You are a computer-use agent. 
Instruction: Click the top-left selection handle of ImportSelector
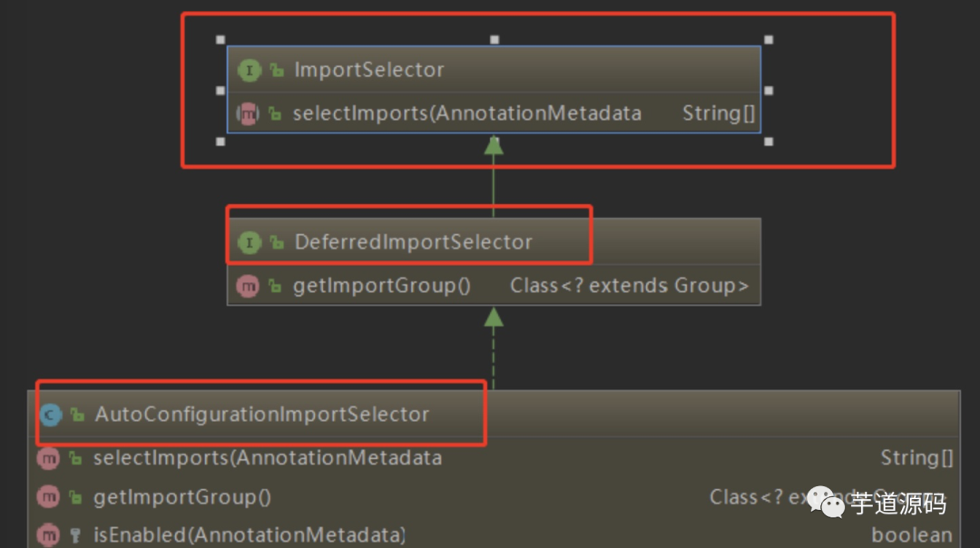pyautogui.click(x=220, y=40)
